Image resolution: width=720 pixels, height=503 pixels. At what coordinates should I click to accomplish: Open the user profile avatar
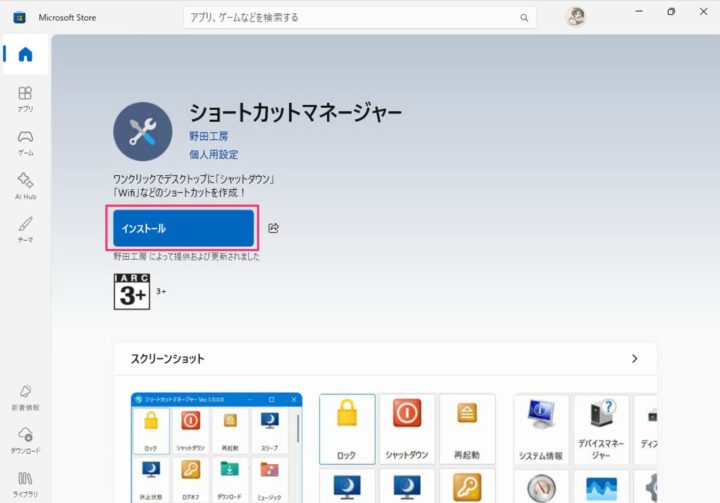click(x=575, y=17)
